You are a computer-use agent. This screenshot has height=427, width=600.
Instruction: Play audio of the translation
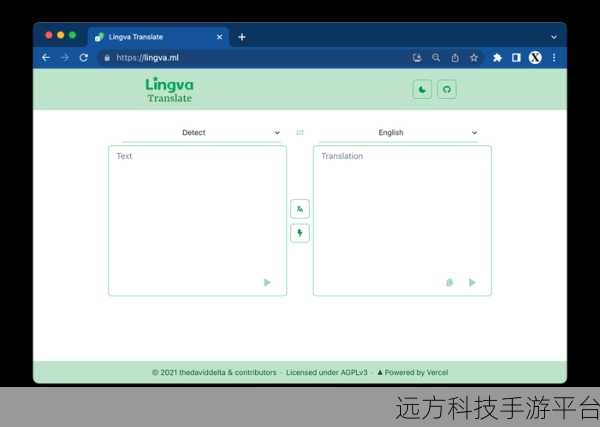pyautogui.click(x=472, y=282)
